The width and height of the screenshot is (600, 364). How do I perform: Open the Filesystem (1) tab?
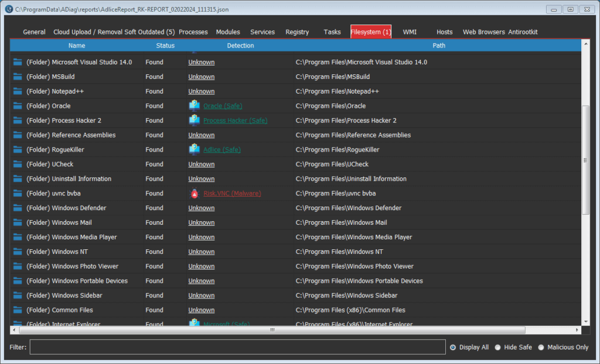pos(370,32)
